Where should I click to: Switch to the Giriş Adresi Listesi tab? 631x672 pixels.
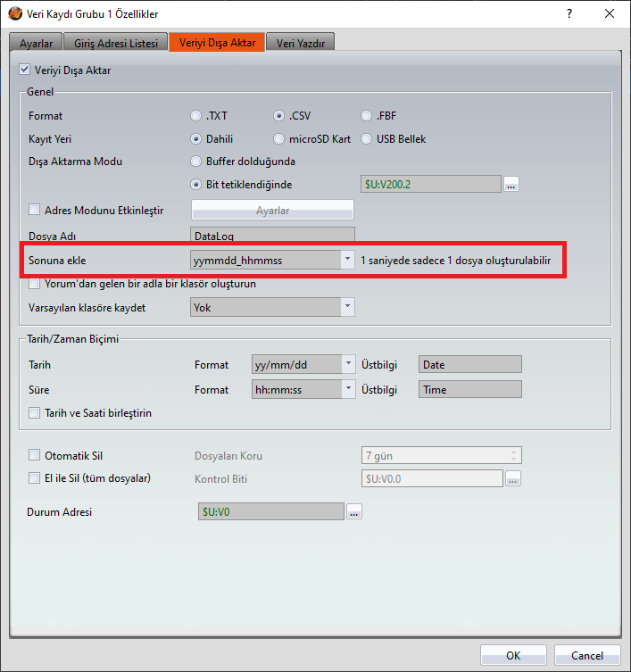(x=114, y=43)
